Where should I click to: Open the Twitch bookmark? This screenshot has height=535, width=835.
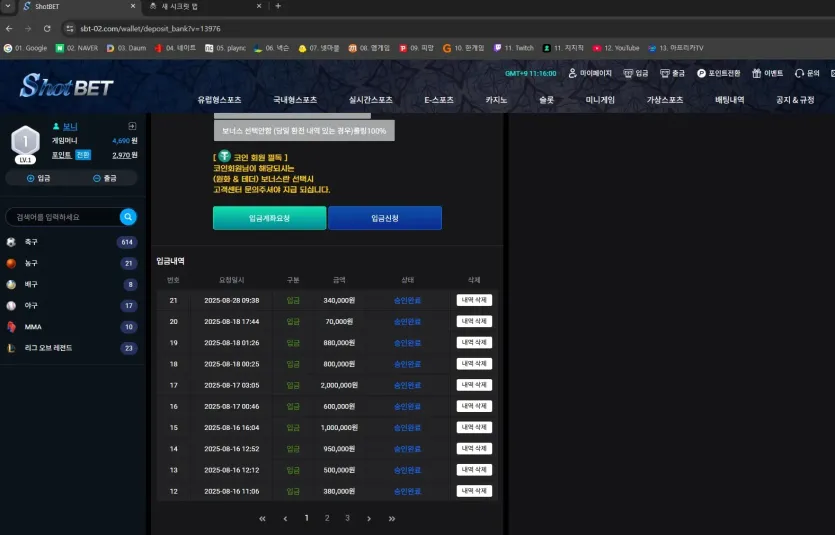[x=513, y=48]
